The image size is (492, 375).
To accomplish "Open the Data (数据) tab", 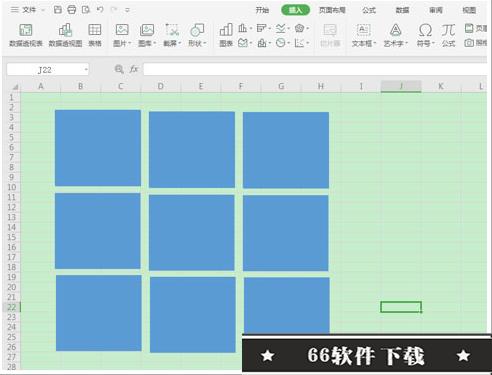I will click(x=402, y=10).
